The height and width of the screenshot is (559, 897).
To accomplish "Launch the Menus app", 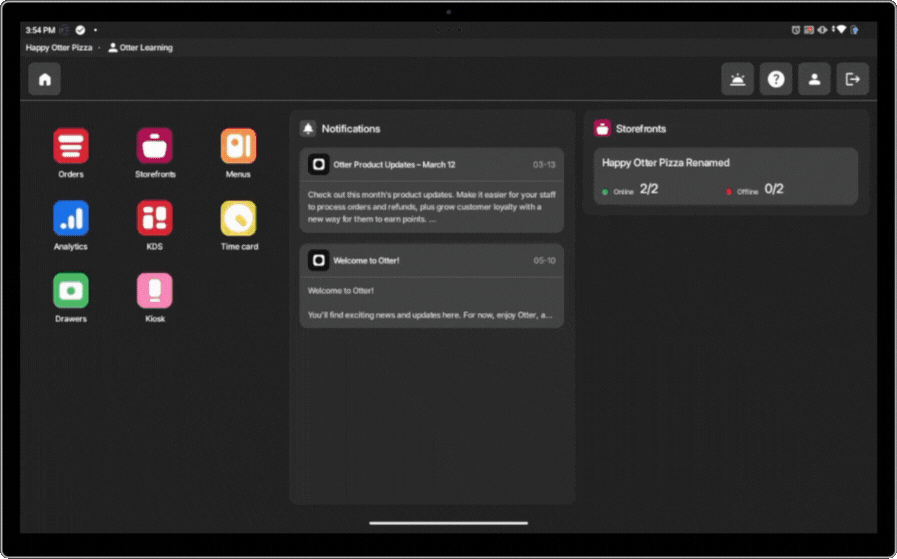I will [239, 146].
